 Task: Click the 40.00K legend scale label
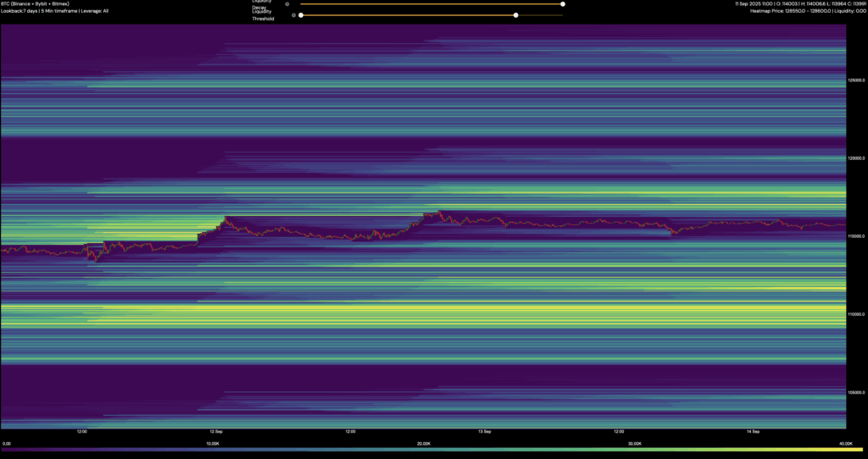pos(846,444)
